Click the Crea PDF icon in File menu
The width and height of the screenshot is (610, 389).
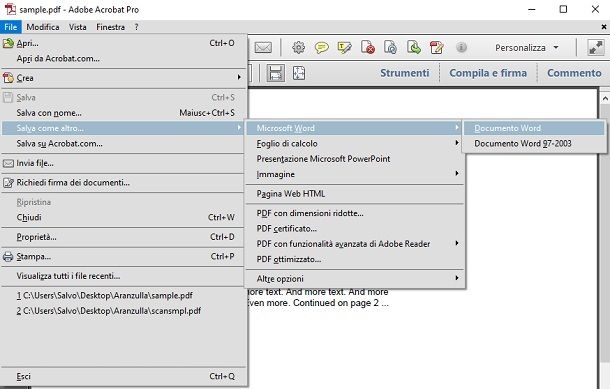[x=8, y=78]
